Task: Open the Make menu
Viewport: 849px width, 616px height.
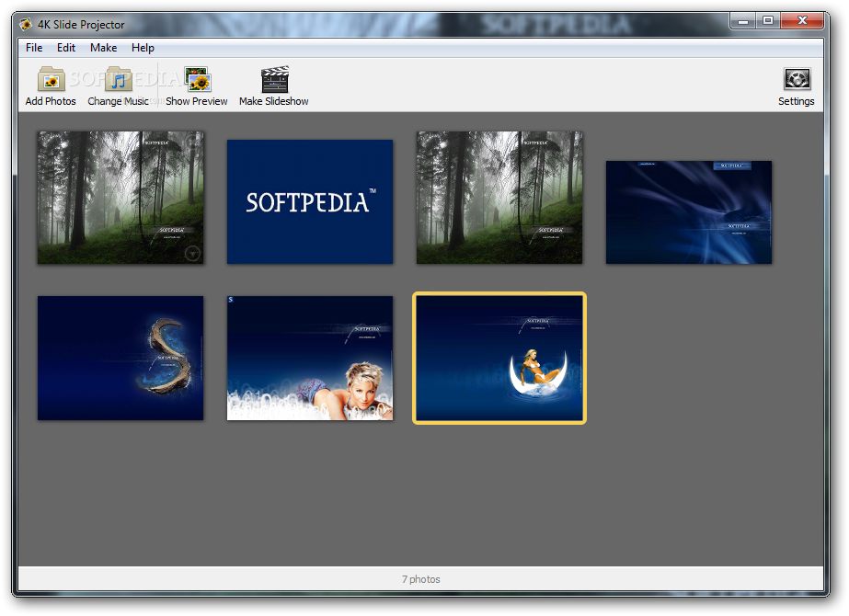Action: pyautogui.click(x=103, y=48)
